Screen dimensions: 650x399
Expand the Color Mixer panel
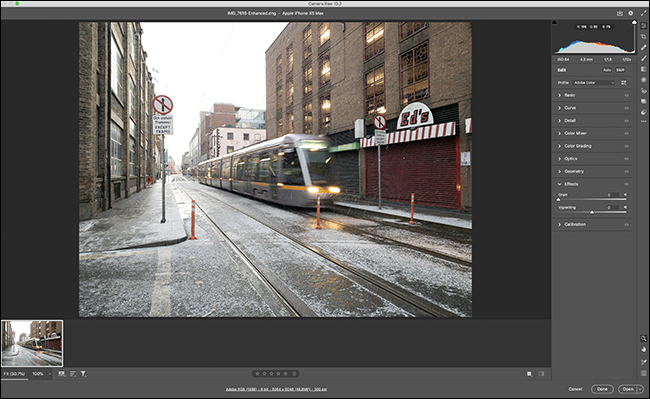point(559,133)
